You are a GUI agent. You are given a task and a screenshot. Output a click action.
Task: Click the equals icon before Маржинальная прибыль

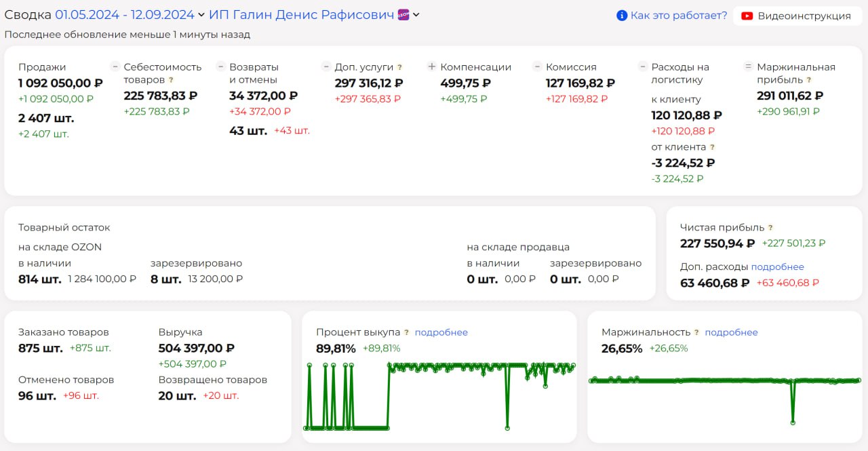[748, 66]
